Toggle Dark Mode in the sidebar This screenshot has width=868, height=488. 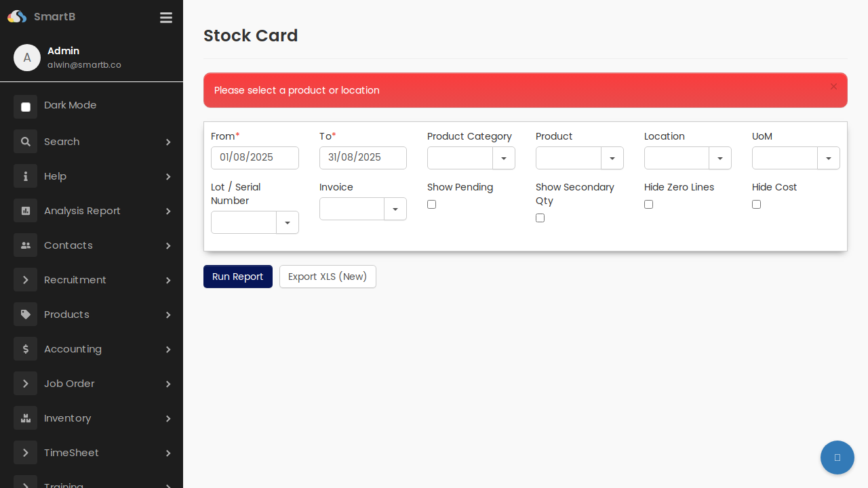tap(25, 107)
